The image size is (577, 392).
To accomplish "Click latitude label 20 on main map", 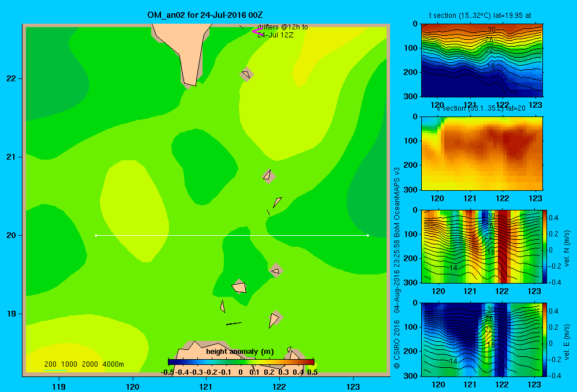I will (x=12, y=235).
